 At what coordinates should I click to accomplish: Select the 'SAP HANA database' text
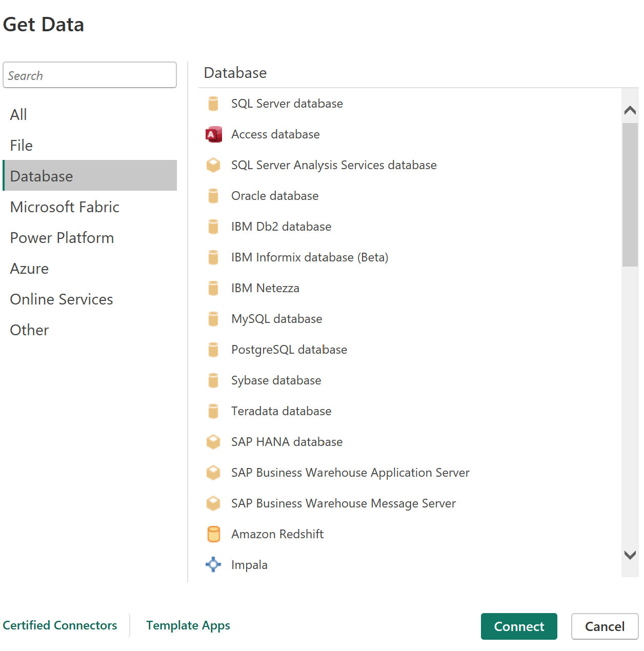point(287,442)
